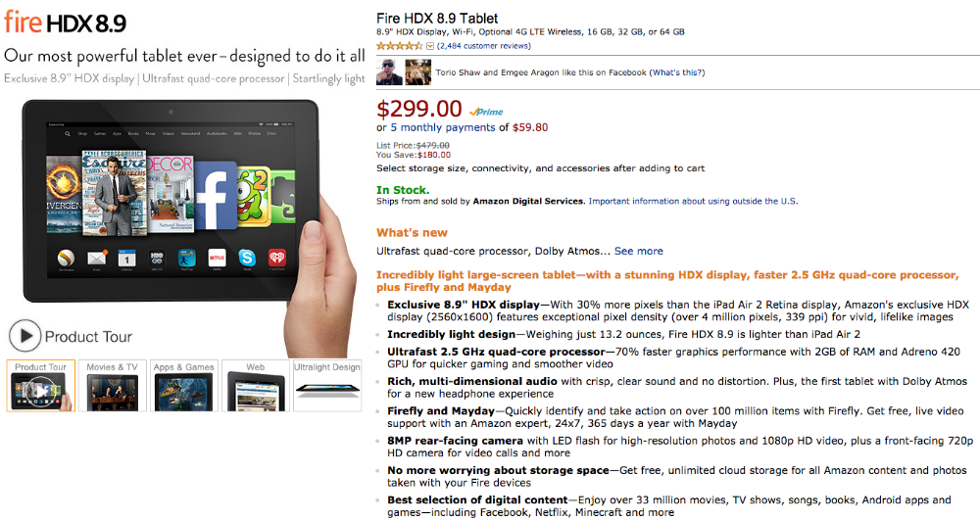980x521 pixels.
Task: Click Torio Shaw's Facebook profile photo
Action: 389,72
